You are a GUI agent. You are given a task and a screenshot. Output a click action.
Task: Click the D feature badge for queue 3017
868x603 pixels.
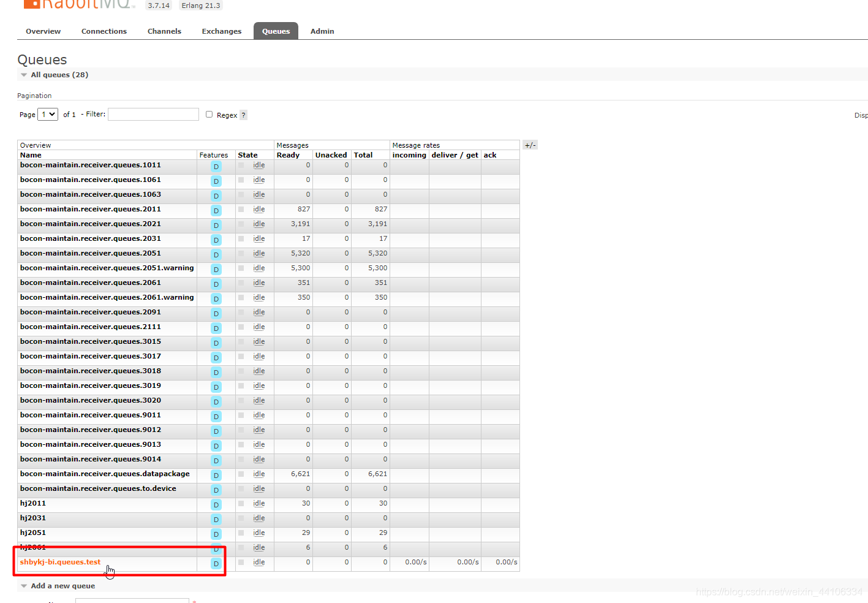coord(216,358)
